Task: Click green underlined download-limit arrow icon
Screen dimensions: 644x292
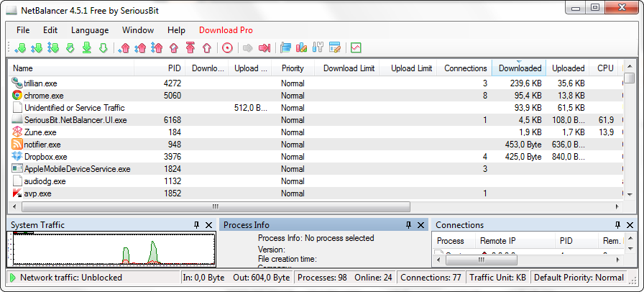Action: 87,47
